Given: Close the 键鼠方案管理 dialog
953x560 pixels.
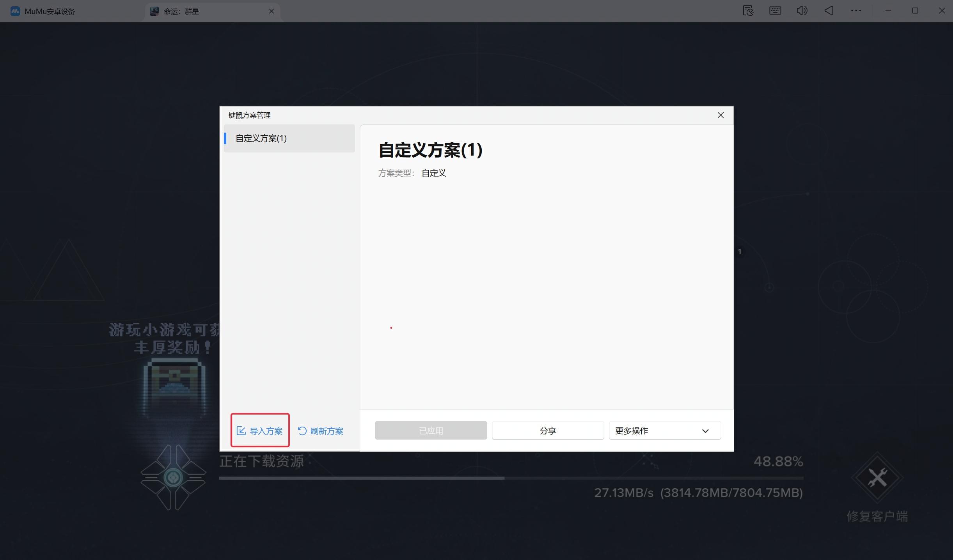Looking at the screenshot, I should click(x=721, y=115).
